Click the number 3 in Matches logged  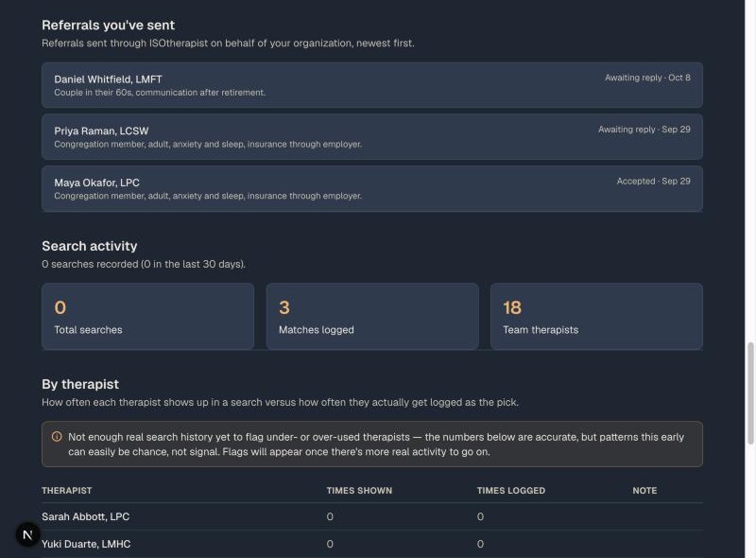point(284,307)
